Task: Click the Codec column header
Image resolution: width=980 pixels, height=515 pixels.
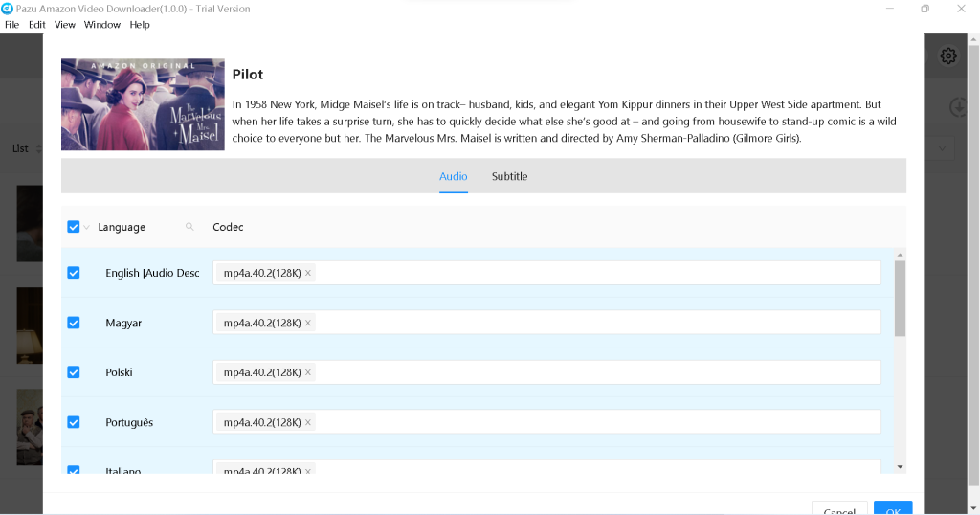Action: [228, 228]
